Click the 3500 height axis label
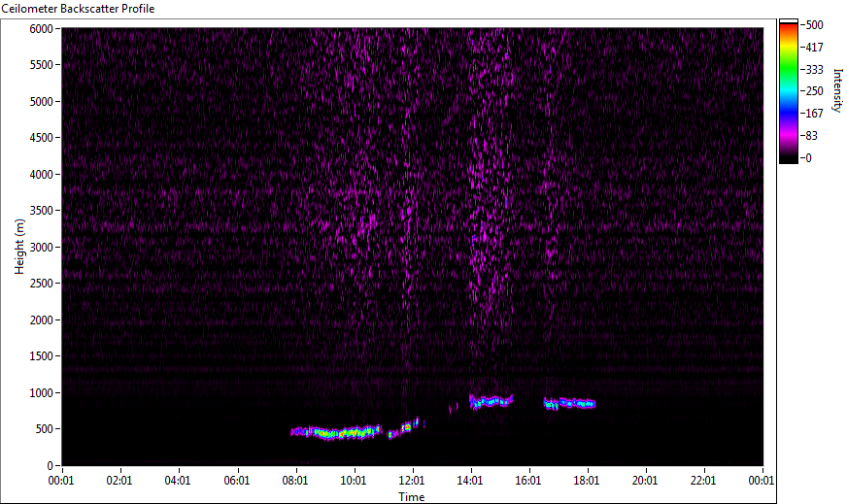Screen dimensions: 847x504 point(41,211)
